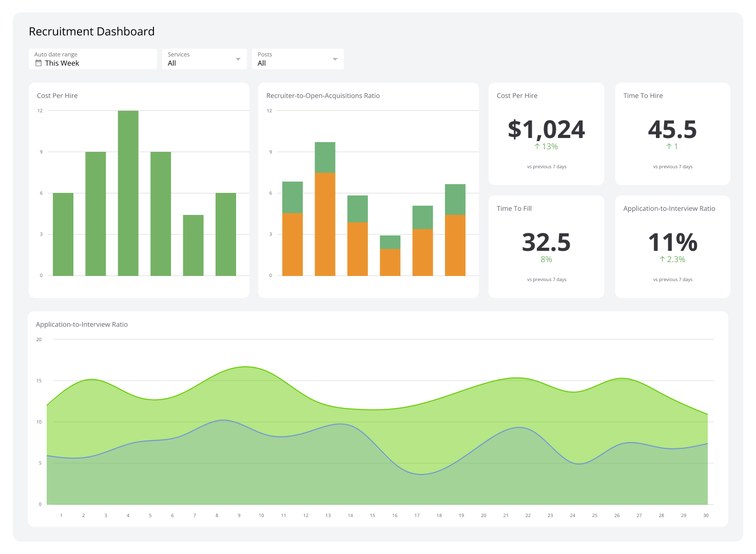Click the 2.3% growth arrow in Application-to-Interview Ratio card

662,259
